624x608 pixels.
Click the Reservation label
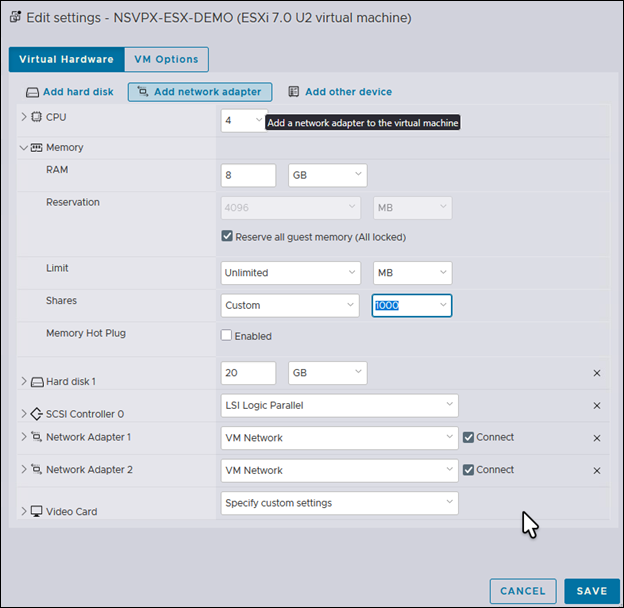(73, 202)
